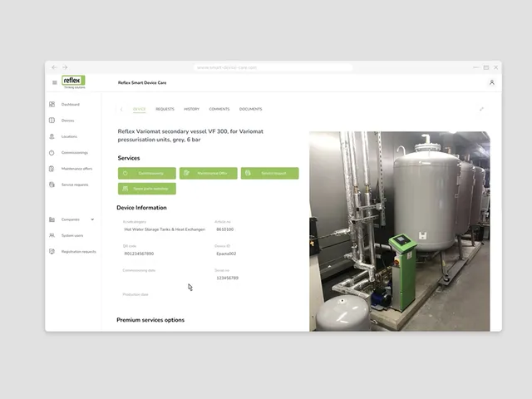532x399 pixels.
Task: Open the Comments tab
Action: [x=219, y=109]
